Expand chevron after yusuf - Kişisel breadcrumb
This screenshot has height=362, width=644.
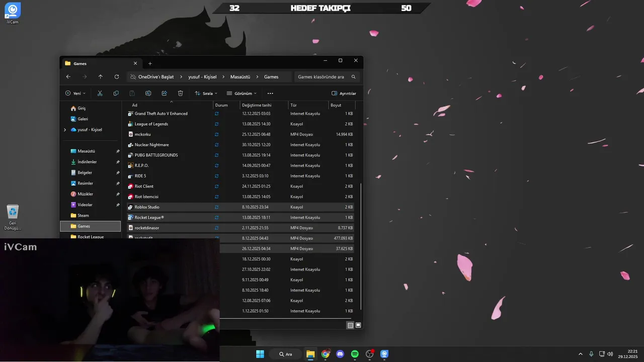223,77
